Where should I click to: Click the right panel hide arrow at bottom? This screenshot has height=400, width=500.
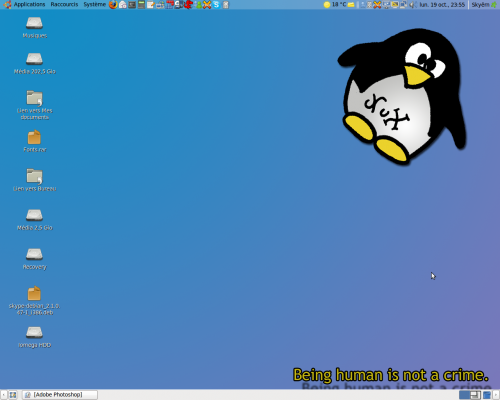496,395
